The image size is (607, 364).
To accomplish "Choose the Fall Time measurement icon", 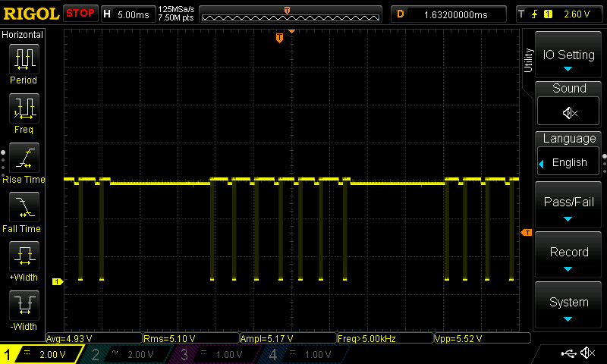I will [24, 207].
